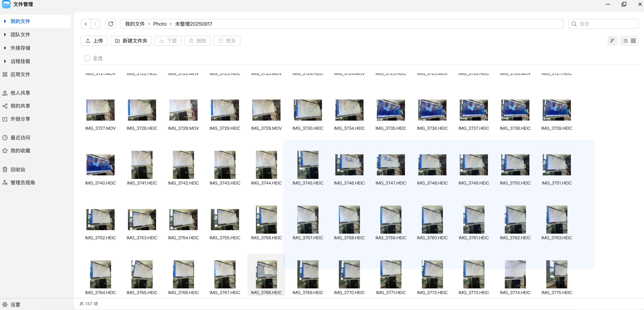
Task: Click the file name IMG_3766.HEIC
Action: coord(183,292)
